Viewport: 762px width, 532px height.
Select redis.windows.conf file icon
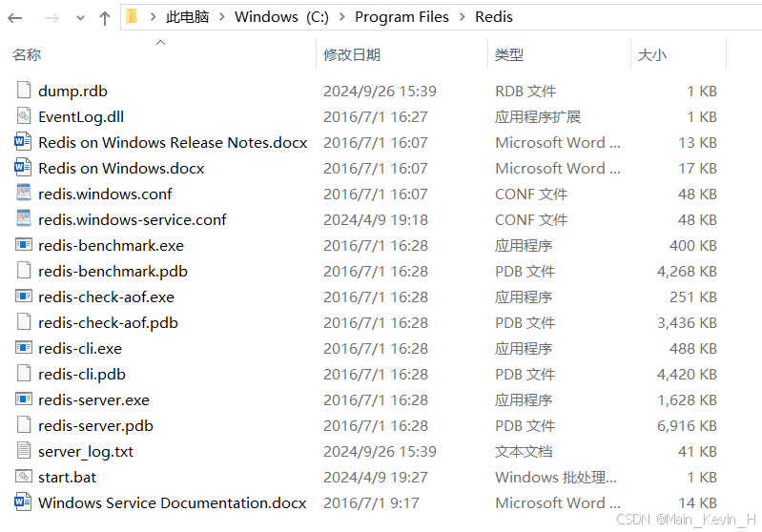pos(24,194)
